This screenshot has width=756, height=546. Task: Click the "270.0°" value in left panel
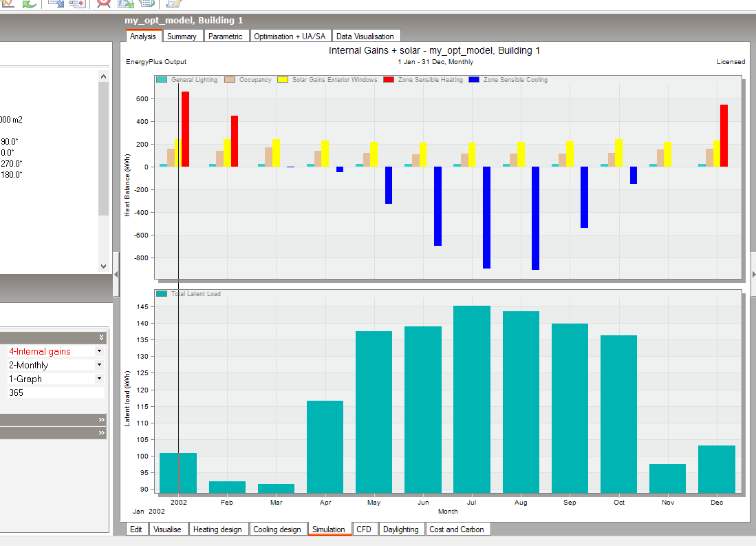click(12, 164)
